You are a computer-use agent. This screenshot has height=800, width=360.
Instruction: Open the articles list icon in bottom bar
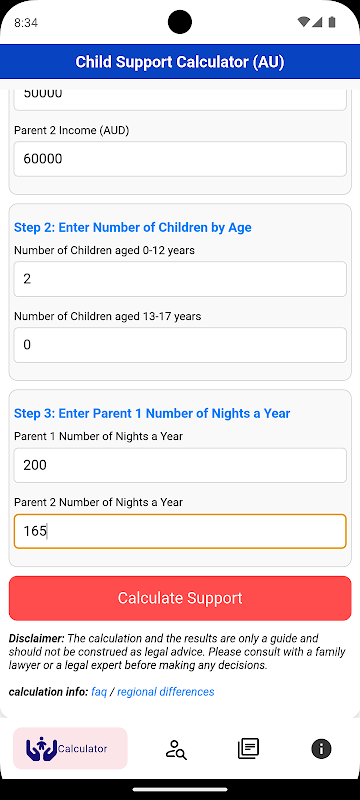tap(248, 748)
